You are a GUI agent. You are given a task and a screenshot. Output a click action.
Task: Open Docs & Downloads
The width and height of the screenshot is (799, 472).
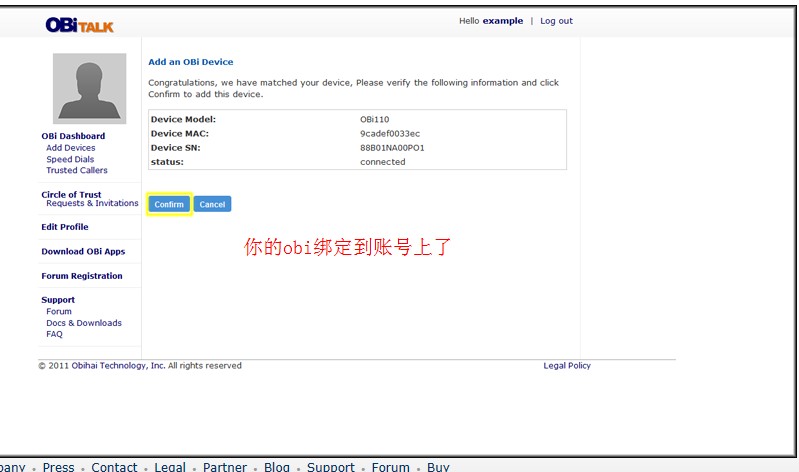click(x=84, y=323)
